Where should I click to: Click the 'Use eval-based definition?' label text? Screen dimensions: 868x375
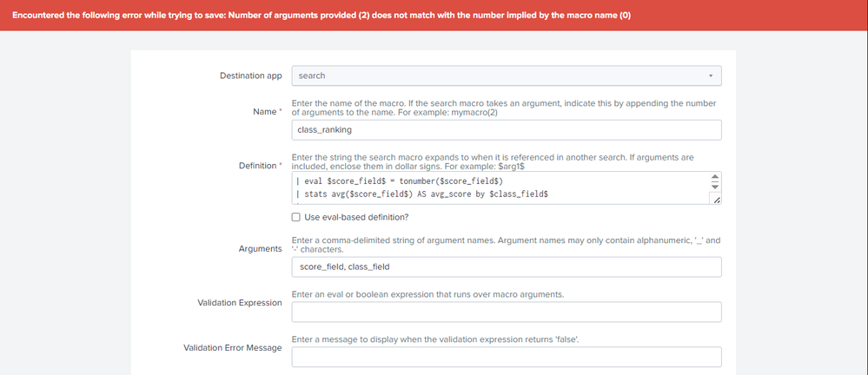tap(356, 217)
